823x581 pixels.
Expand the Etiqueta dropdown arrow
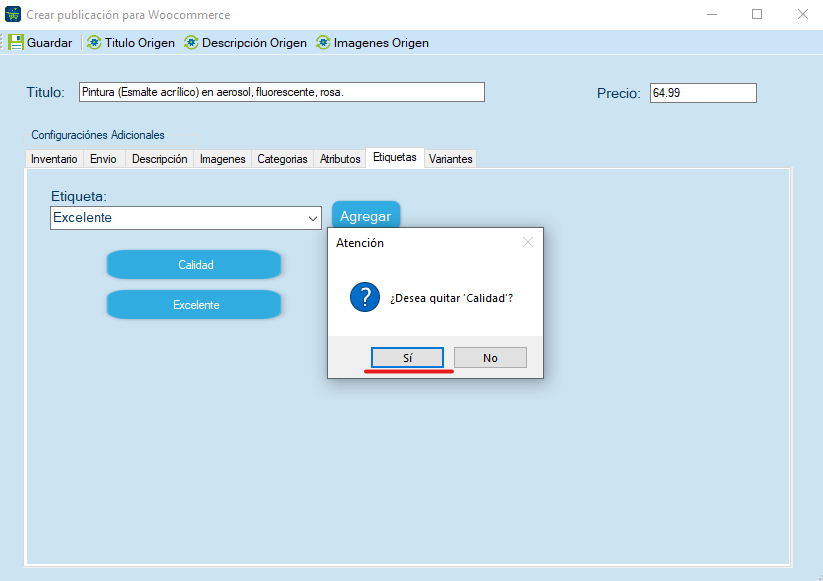[x=313, y=218]
